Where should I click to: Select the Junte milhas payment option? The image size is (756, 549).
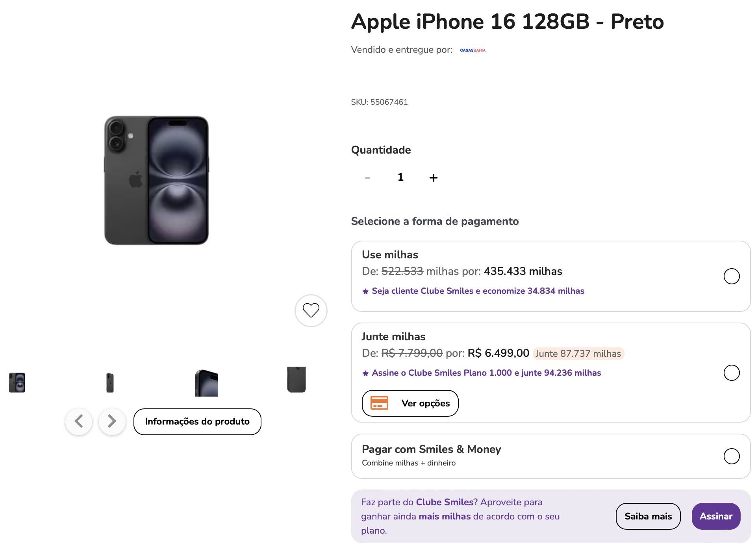click(x=731, y=373)
